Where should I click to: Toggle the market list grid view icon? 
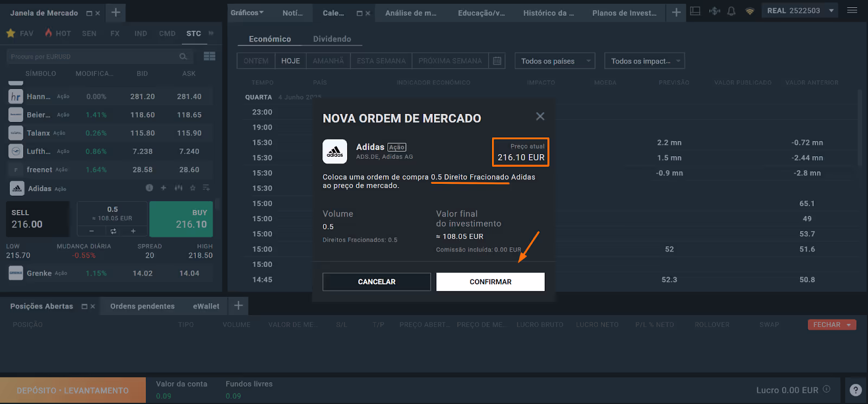pos(209,56)
